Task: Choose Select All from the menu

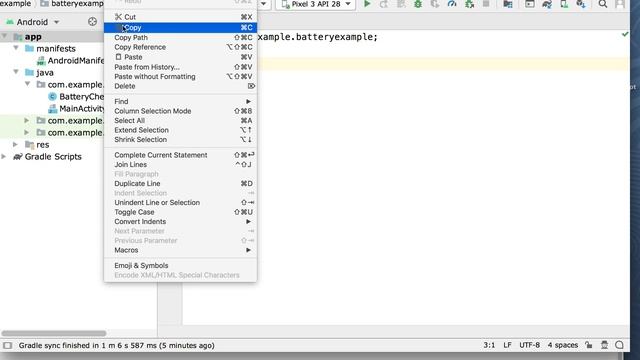Action: (180, 121)
